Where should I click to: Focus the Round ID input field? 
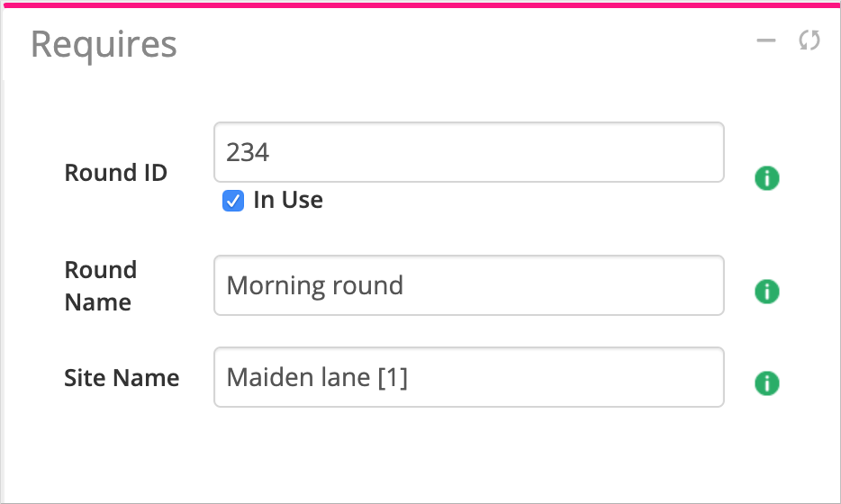tap(468, 152)
